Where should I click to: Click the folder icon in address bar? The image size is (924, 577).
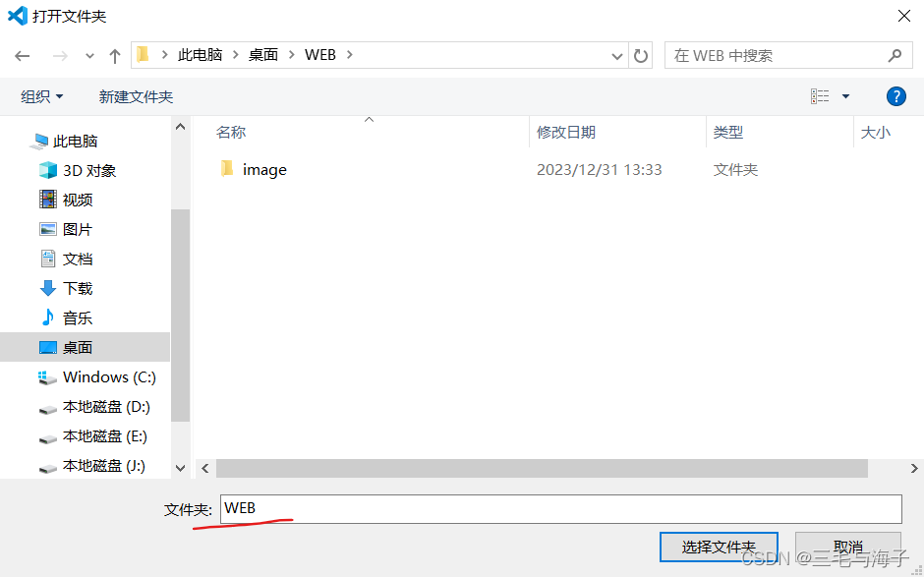click(143, 55)
